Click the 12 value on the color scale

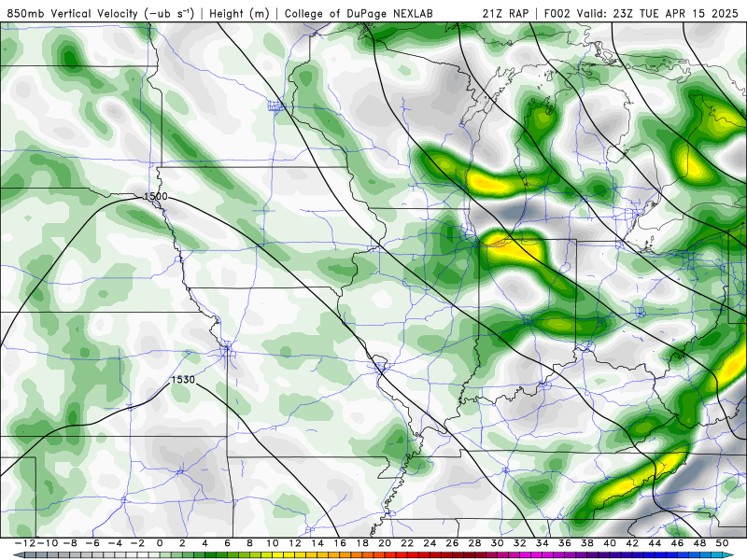295,543
